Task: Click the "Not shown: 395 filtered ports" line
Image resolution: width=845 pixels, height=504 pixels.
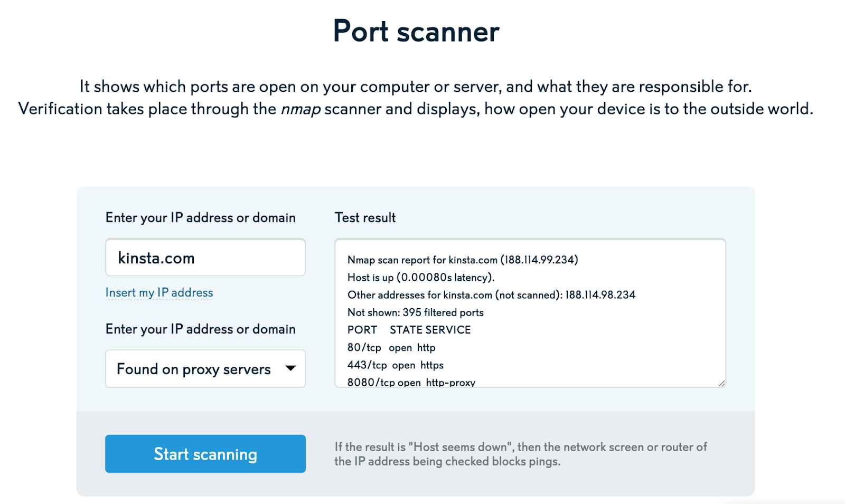Action: [x=416, y=312]
